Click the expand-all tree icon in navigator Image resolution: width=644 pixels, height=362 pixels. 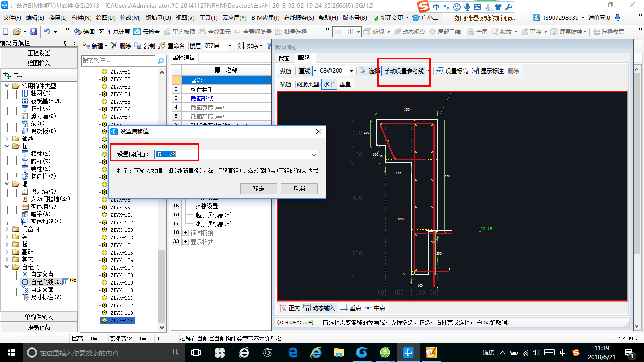point(7,74)
